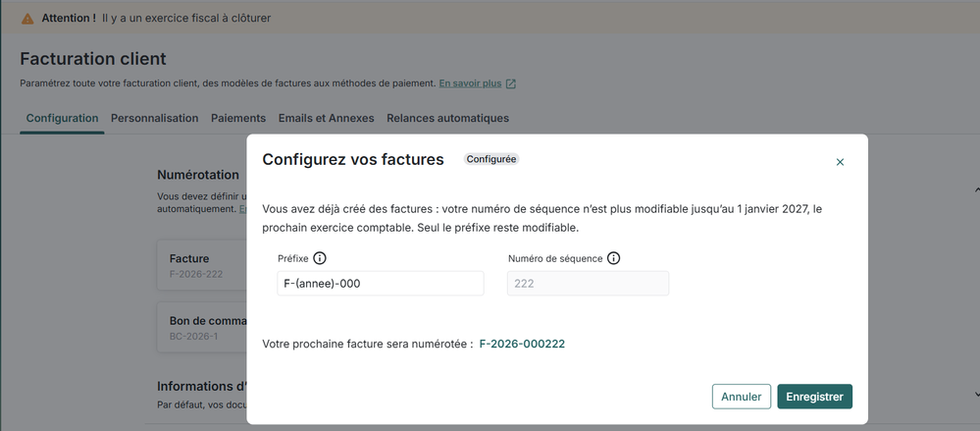Switch to the Configuration tab
The height and width of the screenshot is (431, 980).
(x=62, y=118)
